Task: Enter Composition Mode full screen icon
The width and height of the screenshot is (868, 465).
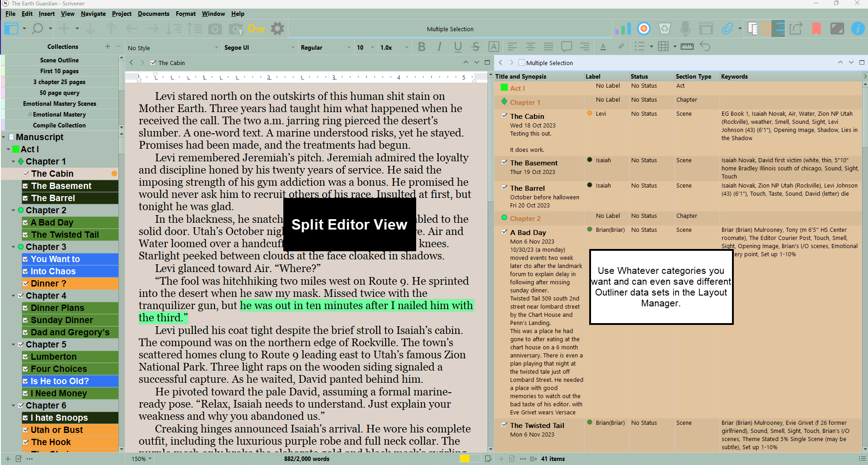Action: 837,29
